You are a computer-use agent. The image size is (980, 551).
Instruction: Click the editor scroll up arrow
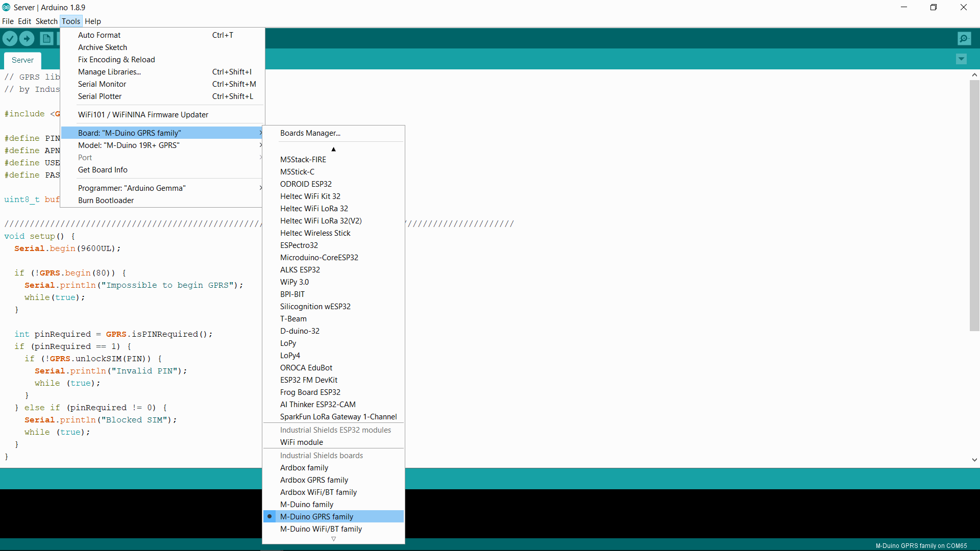pyautogui.click(x=974, y=74)
